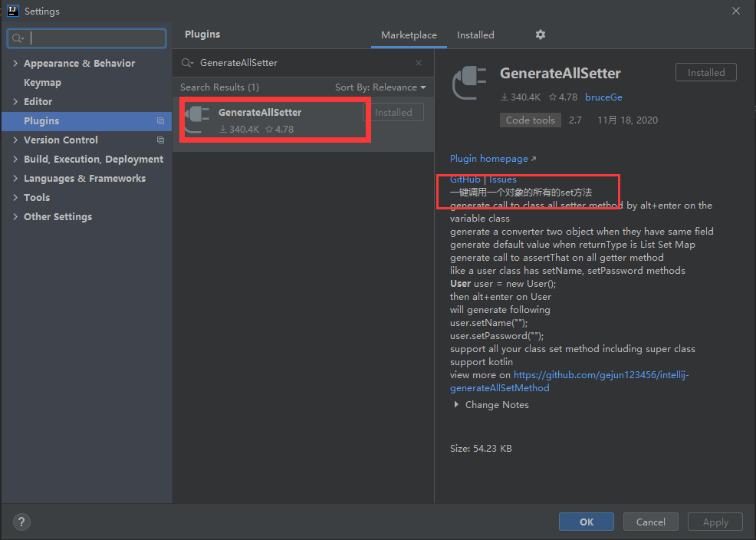Expand the Version Control section
Image resolution: width=756 pixels, height=540 pixels.
[x=15, y=140]
